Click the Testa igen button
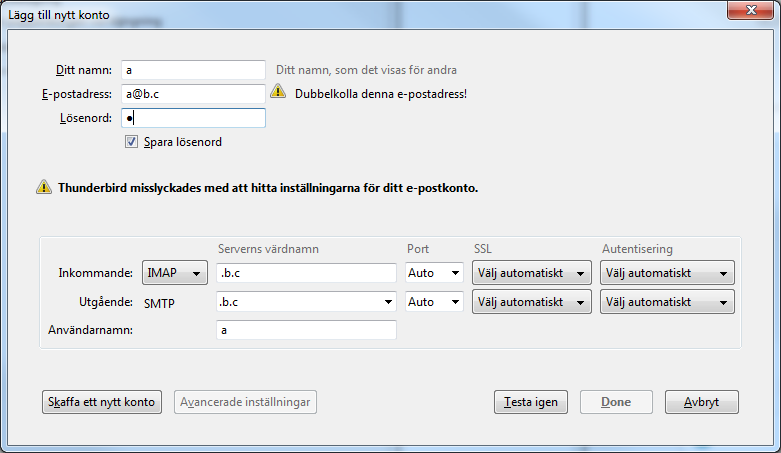Image resolution: width=781 pixels, height=453 pixels. [x=531, y=402]
